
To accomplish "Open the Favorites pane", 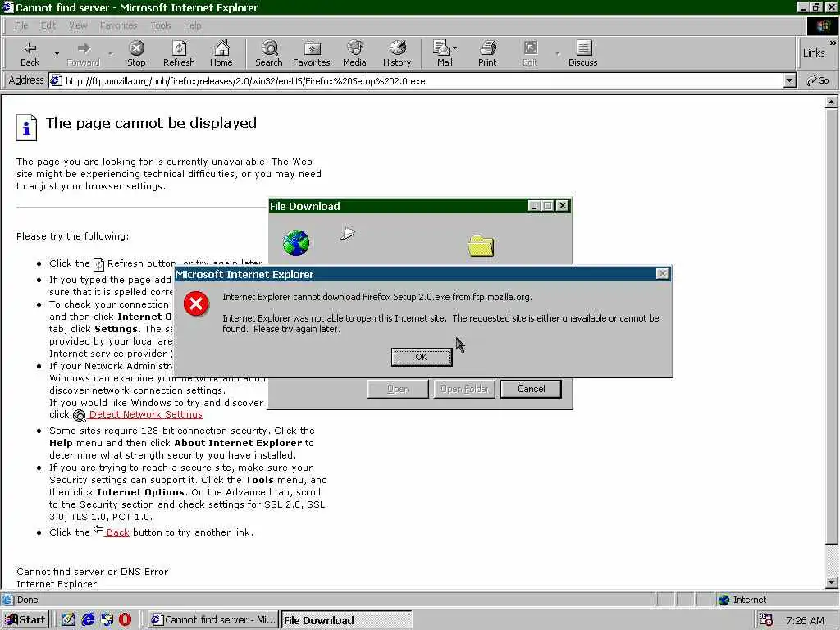I will click(x=311, y=53).
